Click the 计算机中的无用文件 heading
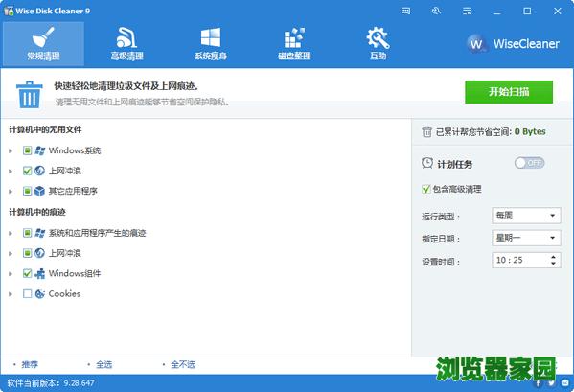The width and height of the screenshot is (574, 392). point(45,129)
